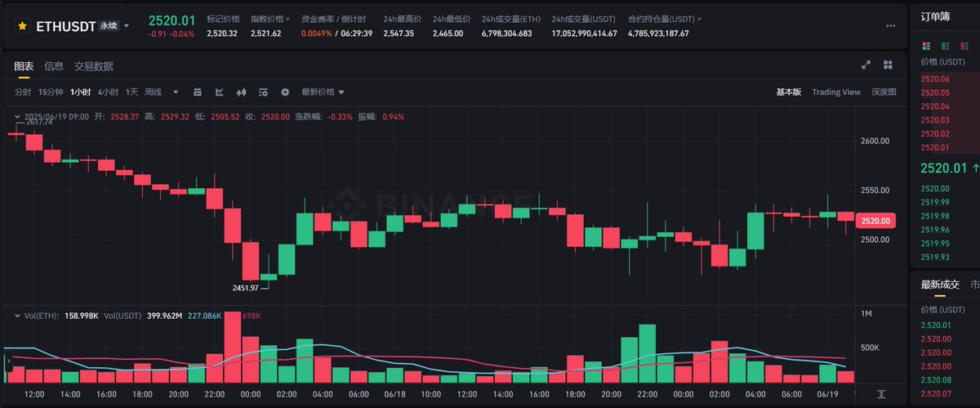980x408 pixels.
Task: Show both bids and asks order book view
Action: point(925,46)
